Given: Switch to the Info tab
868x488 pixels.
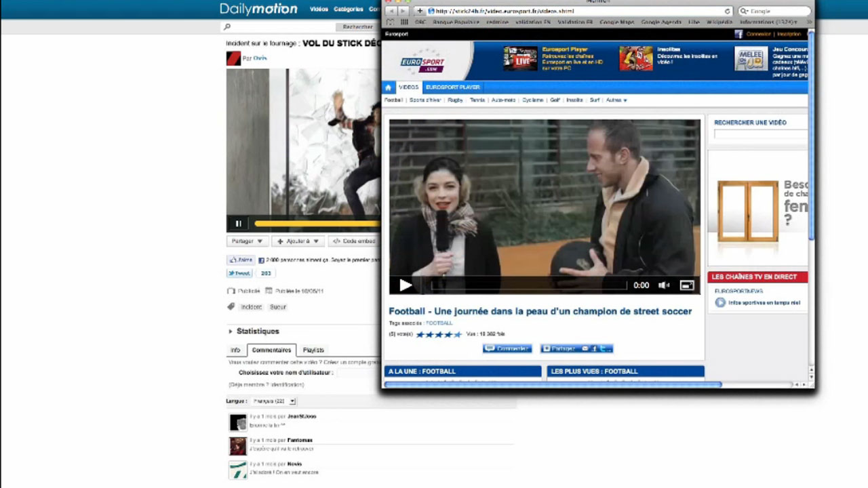Looking at the screenshot, I should click(235, 350).
